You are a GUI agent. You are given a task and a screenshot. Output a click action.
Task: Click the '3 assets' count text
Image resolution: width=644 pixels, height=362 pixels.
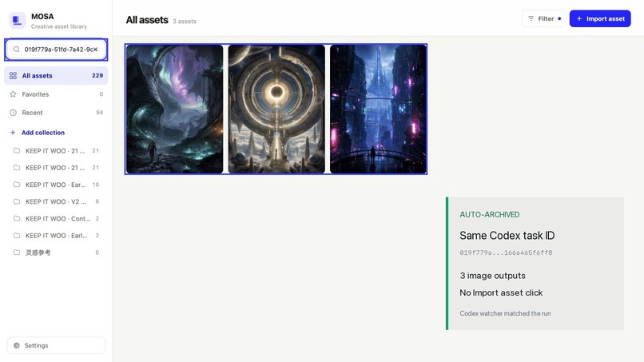(185, 22)
